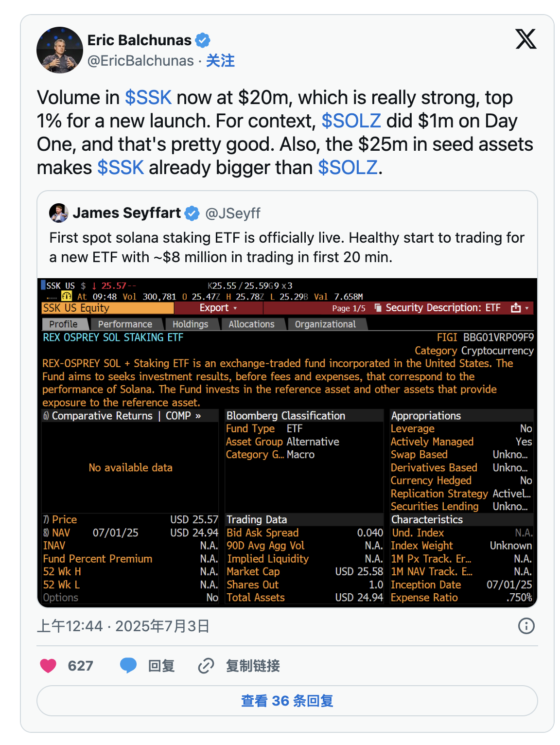560x745 pixels.
Task: Click the blue 关注 follow link
Action: (x=220, y=61)
